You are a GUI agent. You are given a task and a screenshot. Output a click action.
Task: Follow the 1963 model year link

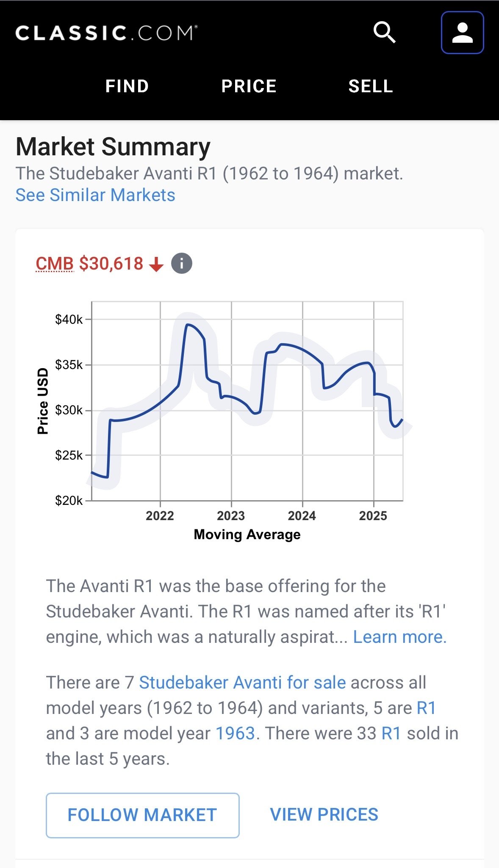coord(235,733)
